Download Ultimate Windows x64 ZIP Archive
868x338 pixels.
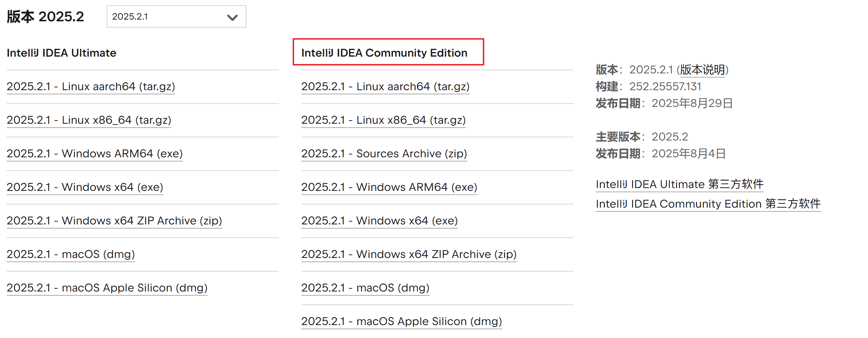tap(114, 221)
